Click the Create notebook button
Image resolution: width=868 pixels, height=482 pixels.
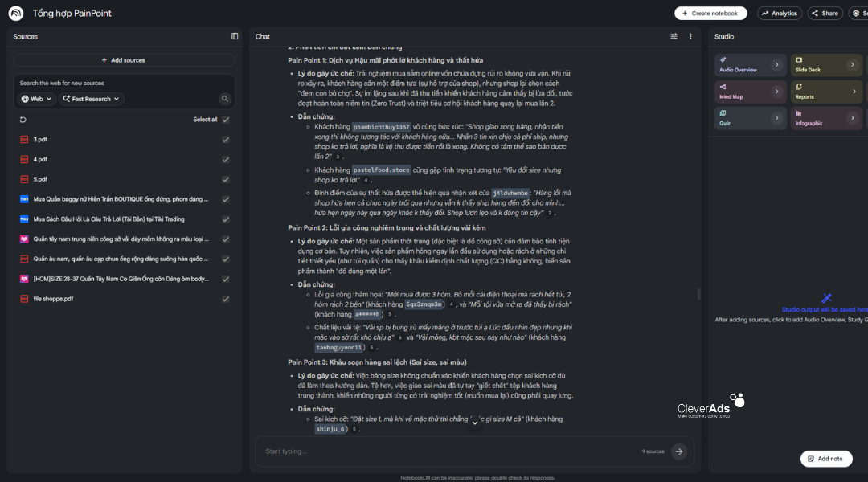click(x=710, y=14)
